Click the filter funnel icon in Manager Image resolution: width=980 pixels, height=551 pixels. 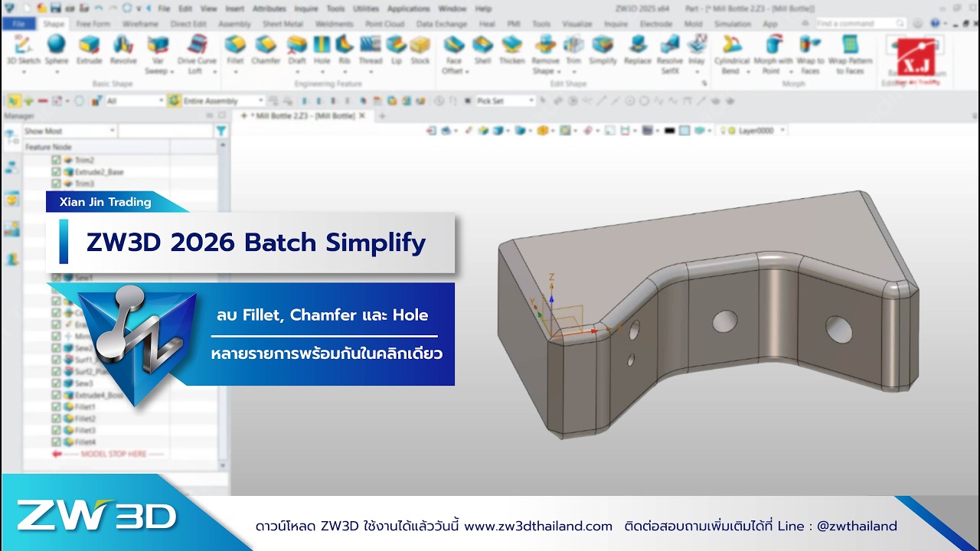221,131
